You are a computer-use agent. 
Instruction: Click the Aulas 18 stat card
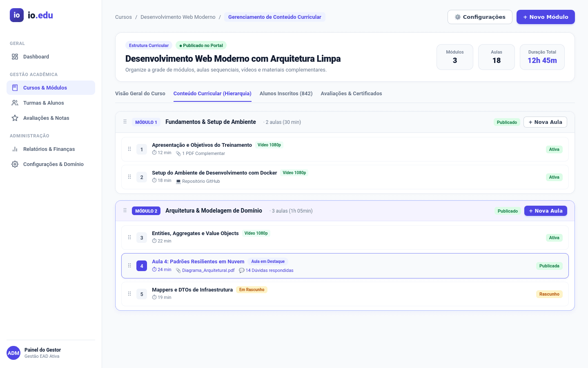click(x=497, y=57)
